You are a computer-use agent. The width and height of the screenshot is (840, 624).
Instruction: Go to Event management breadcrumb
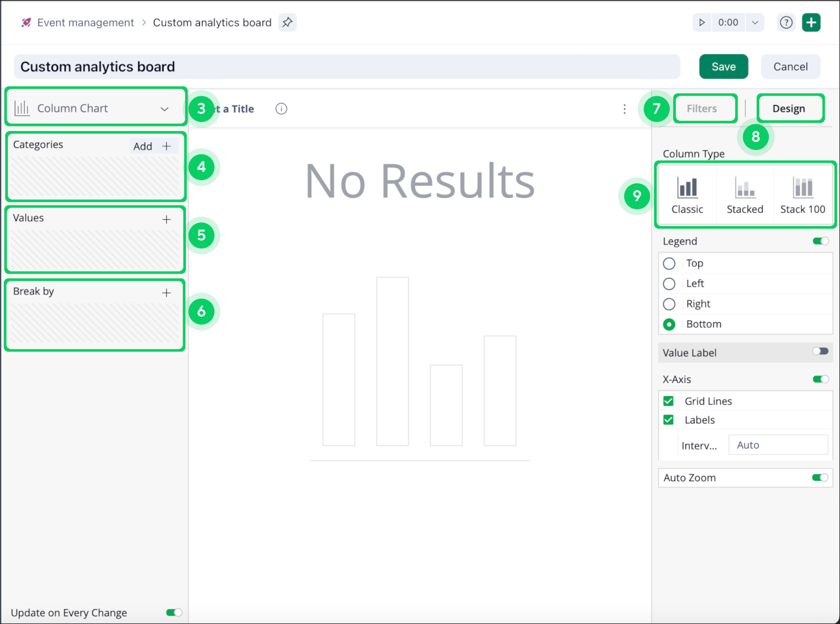tap(86, 22)
